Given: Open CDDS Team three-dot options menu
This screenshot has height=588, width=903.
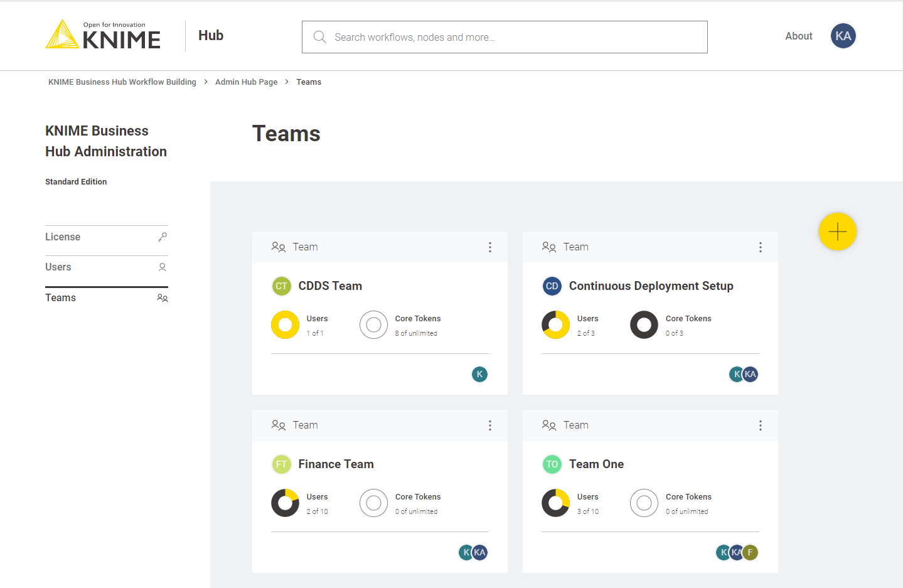Looking at the screenshot, I should point(490,247).
